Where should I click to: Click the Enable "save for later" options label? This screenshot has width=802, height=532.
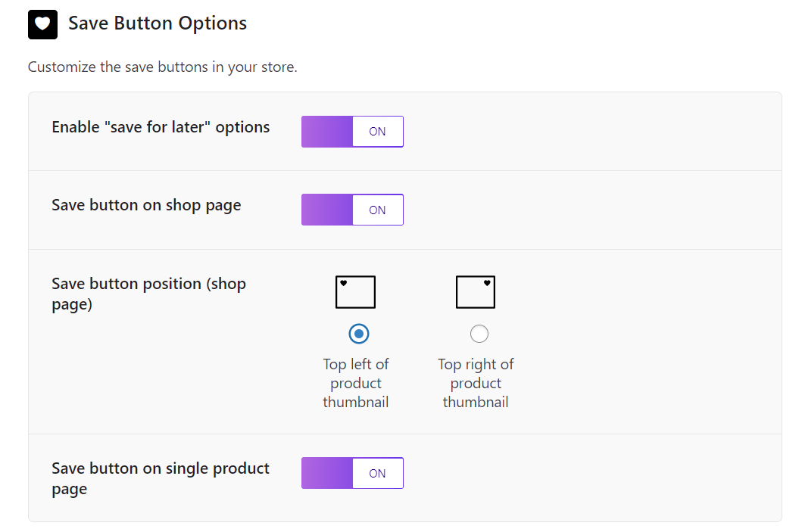[161, 127]
